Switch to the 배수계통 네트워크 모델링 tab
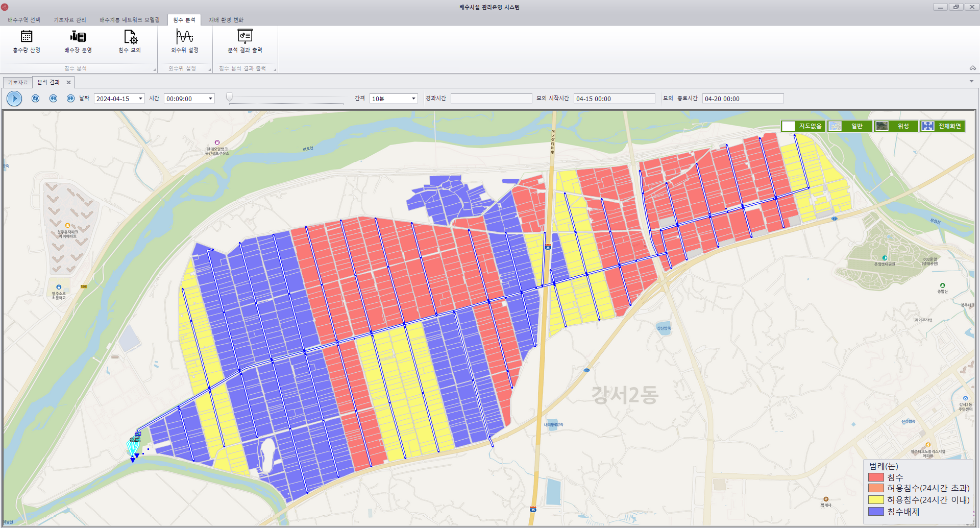Viewport: 980px width, 528px height. 129,20
